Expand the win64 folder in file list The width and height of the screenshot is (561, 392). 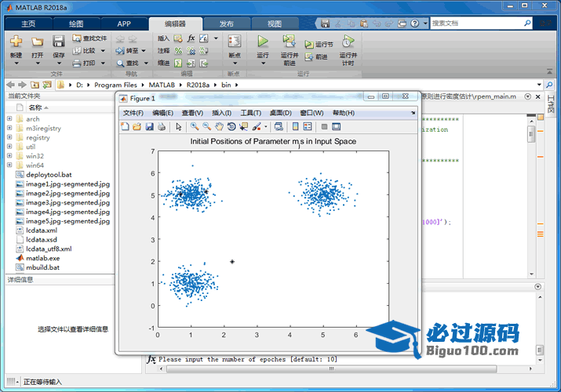click(x=9, y=165)
